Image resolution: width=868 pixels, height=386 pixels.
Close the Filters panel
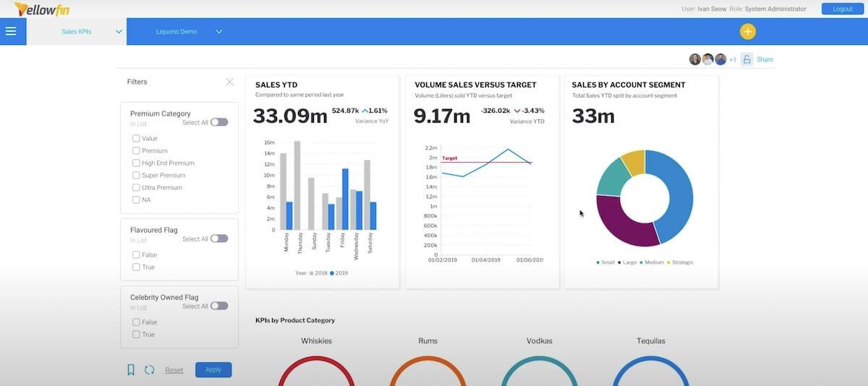[x=230, y=82]
